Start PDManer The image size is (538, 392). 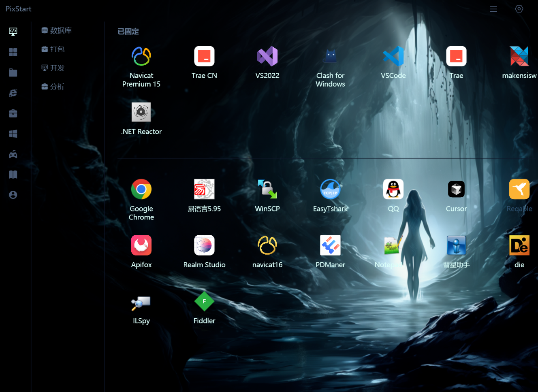coord(331,245)
